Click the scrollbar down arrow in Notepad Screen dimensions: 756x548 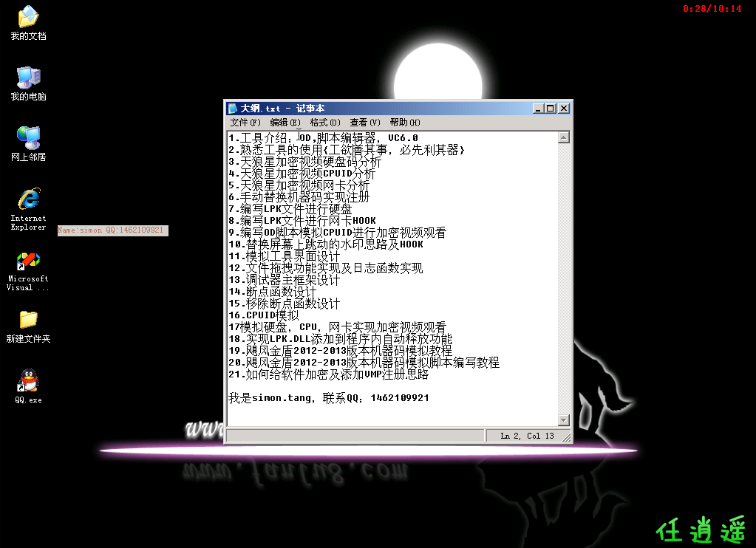click(564, 420)
